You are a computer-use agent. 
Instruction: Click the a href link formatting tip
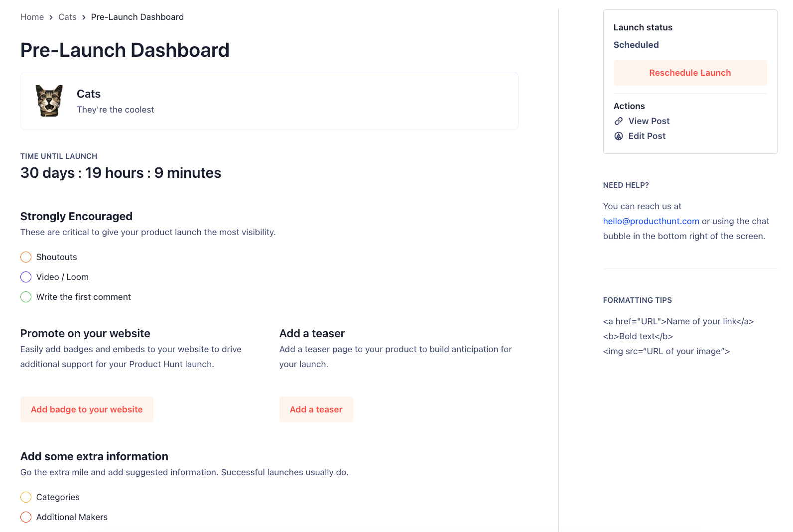[x=678, y=321]
